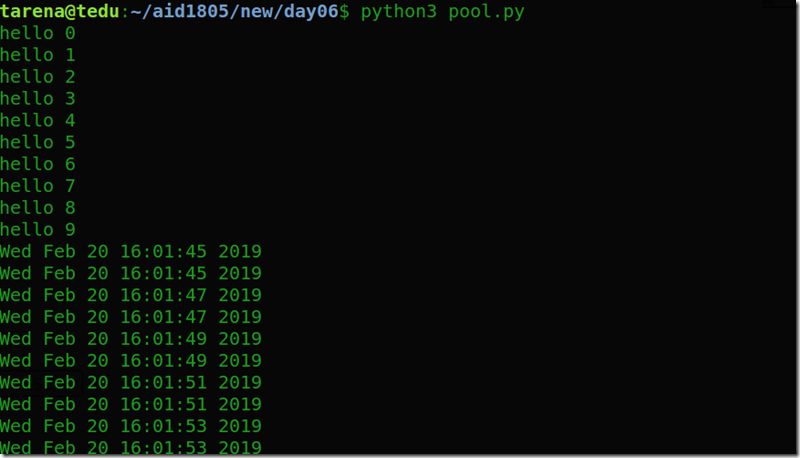The width and height of the screenshot is (800, 458).
Task: Click the 'tarena@tedu' prompt user text
Action: [x=60, y=11]
